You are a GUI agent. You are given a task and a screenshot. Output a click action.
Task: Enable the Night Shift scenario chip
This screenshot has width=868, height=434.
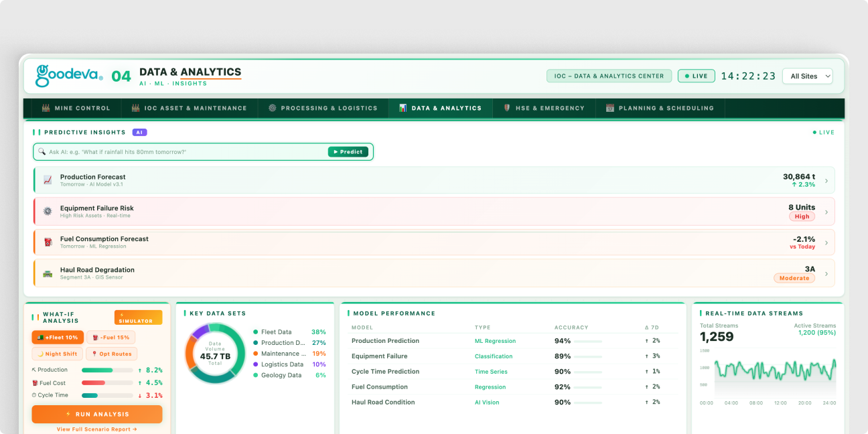click(57, 354)
